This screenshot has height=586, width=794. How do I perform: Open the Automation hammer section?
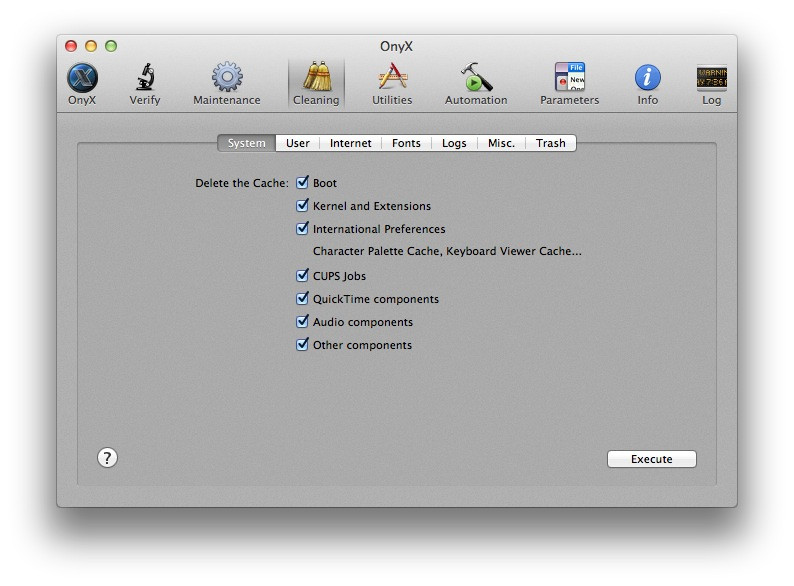coord(476,84)
